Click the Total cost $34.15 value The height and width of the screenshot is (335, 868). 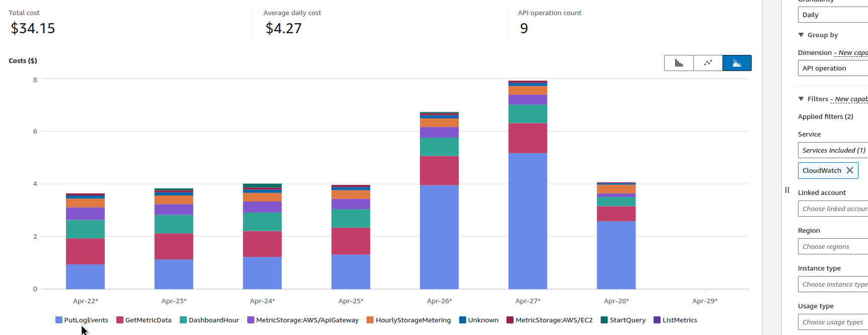click(33, 28)
